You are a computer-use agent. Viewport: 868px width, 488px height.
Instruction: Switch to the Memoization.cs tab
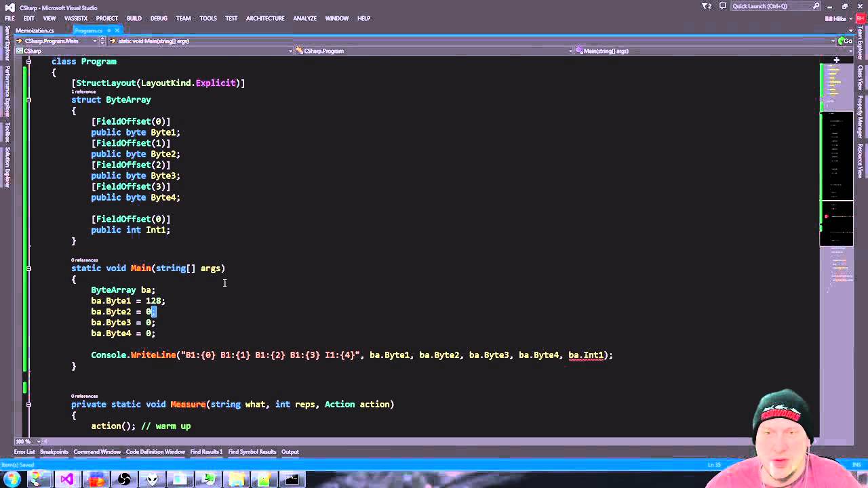[35, 30]
